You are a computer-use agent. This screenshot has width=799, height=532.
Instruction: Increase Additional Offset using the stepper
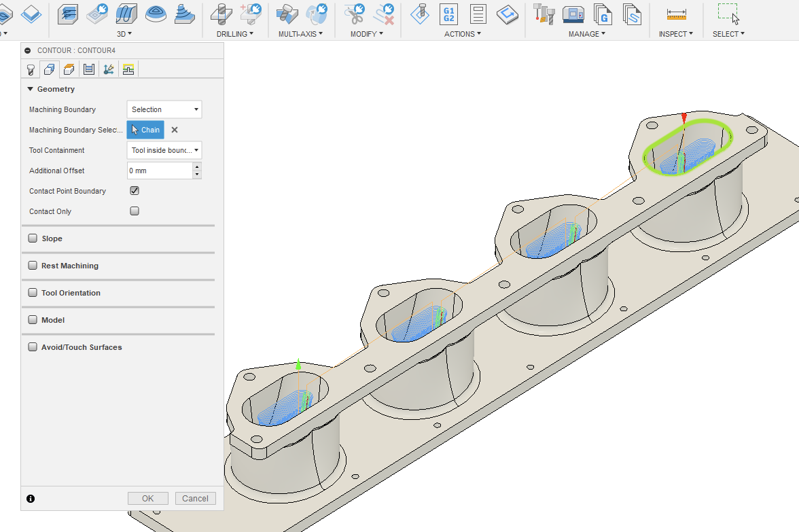click(x=198, y=167)
